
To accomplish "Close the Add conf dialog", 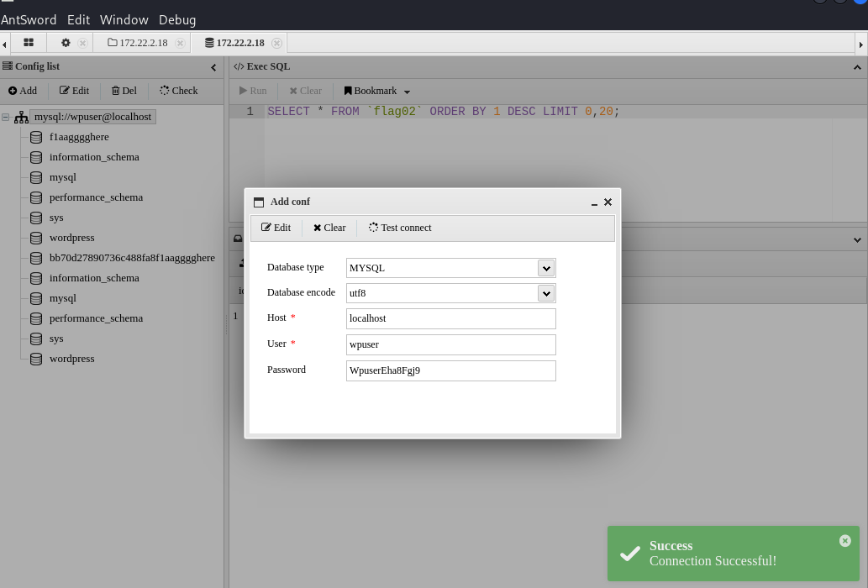I will pyautogui.click(x=608, y=202).
